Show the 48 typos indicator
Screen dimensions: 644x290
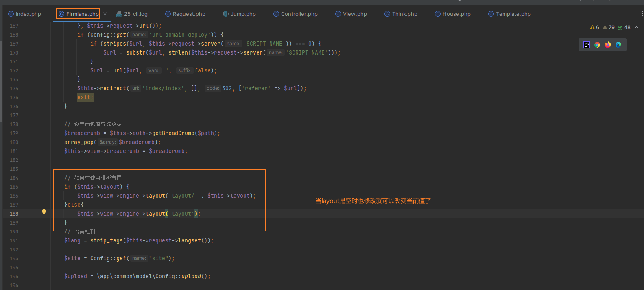[624, 27]
